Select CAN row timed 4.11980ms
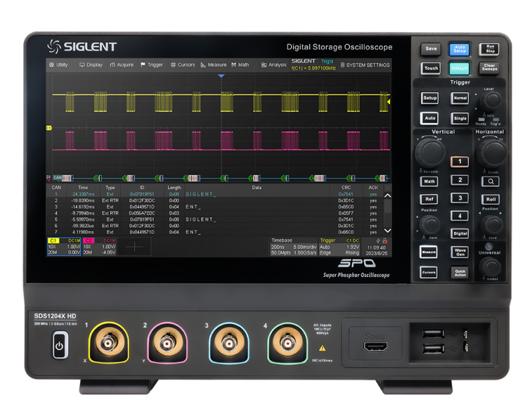This screenshot has width=532, height=419. [216, 232]
